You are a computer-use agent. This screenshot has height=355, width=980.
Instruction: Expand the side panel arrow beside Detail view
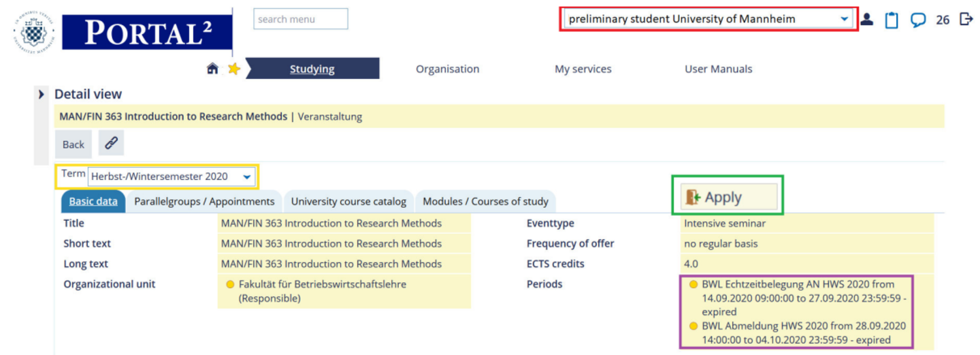pos(42,94)
